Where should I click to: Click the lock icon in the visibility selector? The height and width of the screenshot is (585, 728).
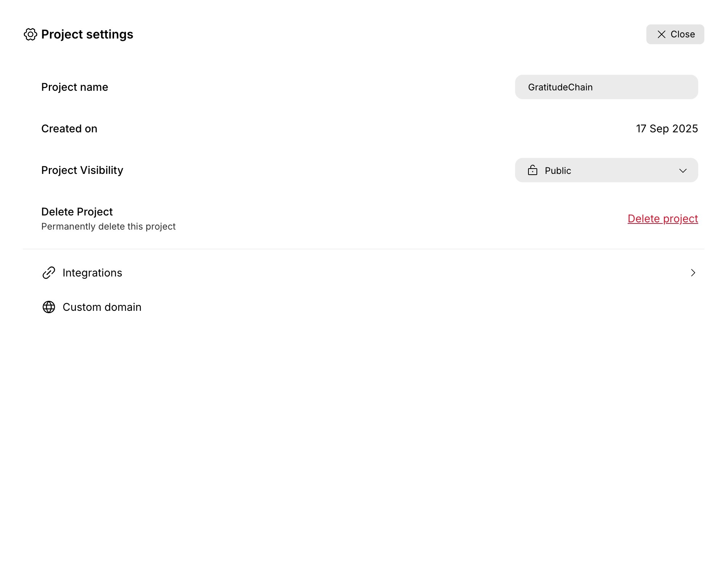(533, 170)
